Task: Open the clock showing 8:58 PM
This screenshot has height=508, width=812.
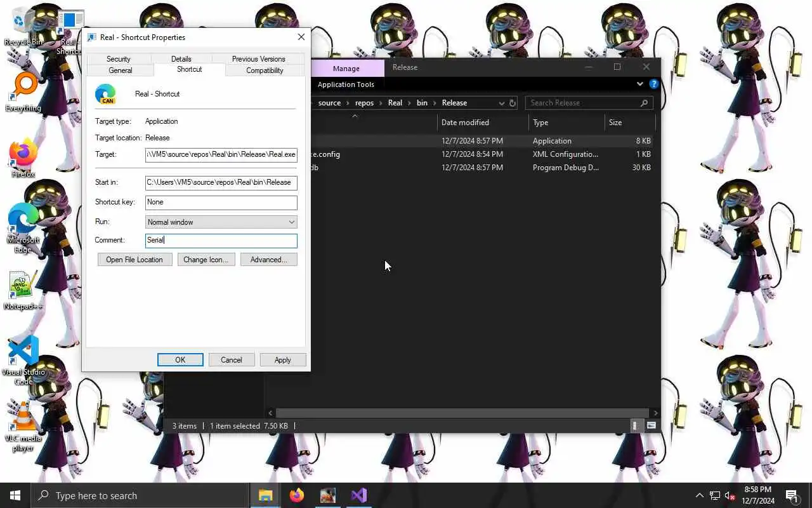Action: (757, 495)
